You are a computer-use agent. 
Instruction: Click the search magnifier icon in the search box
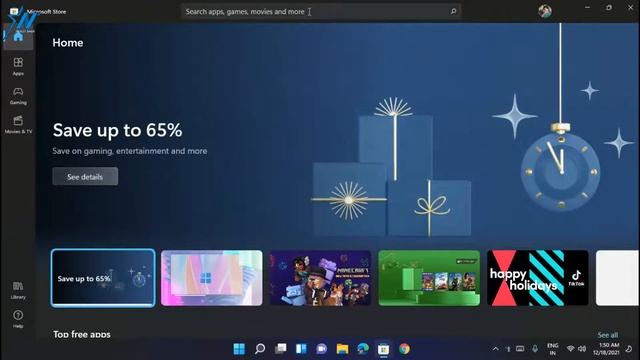pyautogui.click(x=453, y=11)
